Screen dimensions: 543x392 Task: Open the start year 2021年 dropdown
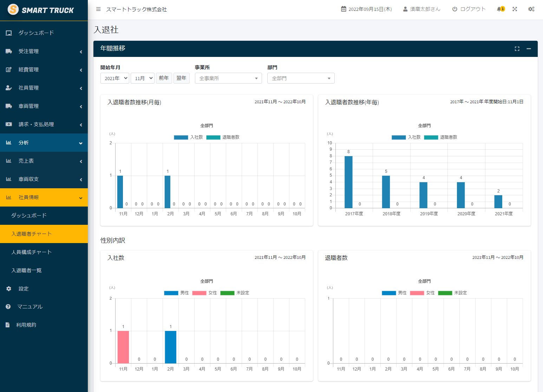(x=115, y=78)
